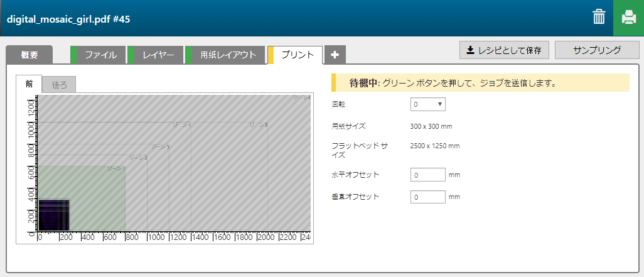Select the プリント tab
Viewport: 644px width, 277px height.
coord(297,55)
